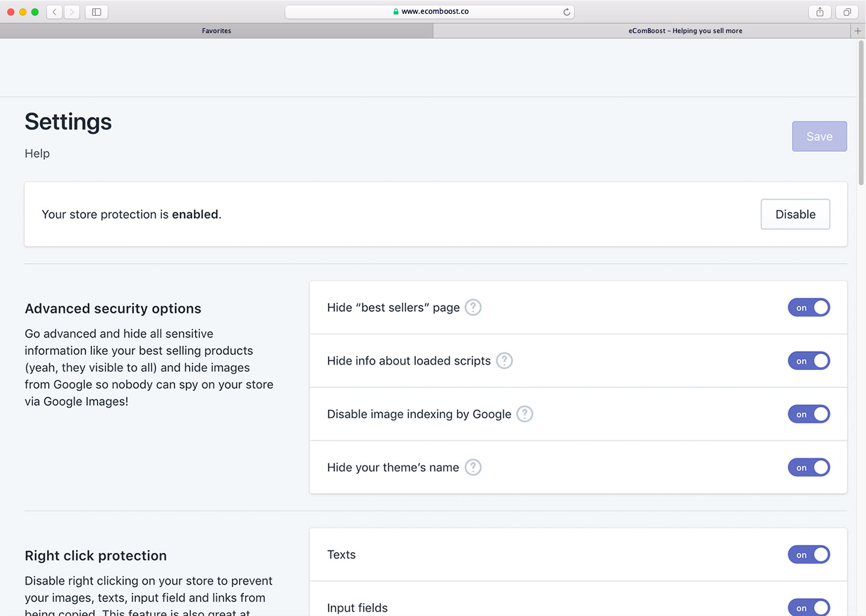Click the Right click protection heading
This screenshot has height=616, width=866.
(x=96, y=556)
